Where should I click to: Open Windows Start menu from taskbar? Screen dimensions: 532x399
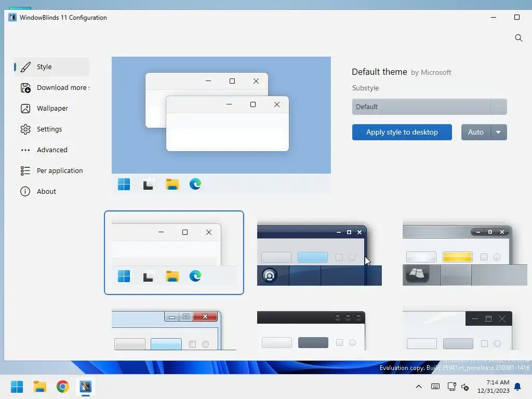[x=17, y=387]
